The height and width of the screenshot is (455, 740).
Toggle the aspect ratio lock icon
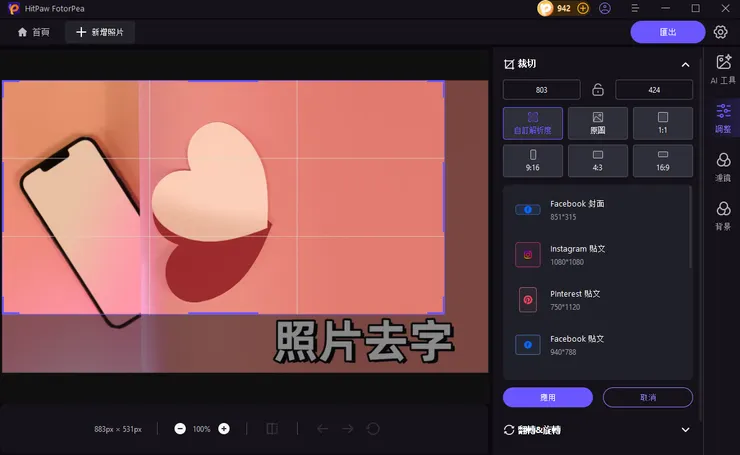click(x=597, y=89)
